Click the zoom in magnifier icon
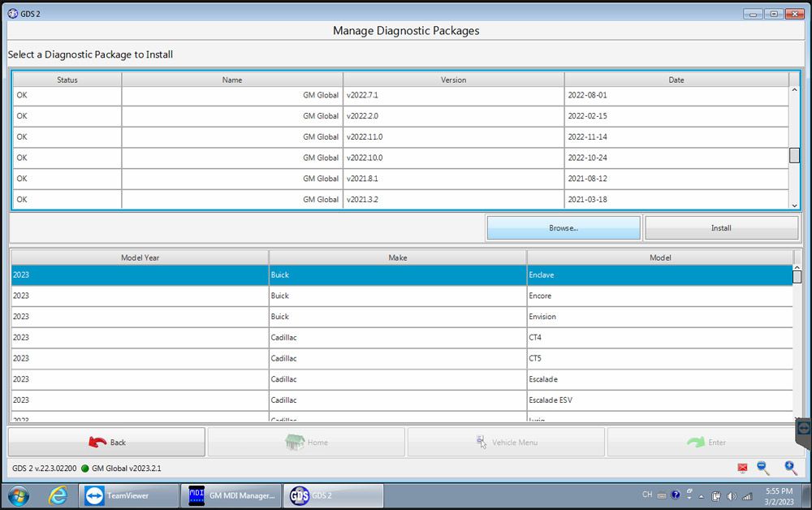Image resolution: width=812 pixels, height=510 pixels. 790,468
